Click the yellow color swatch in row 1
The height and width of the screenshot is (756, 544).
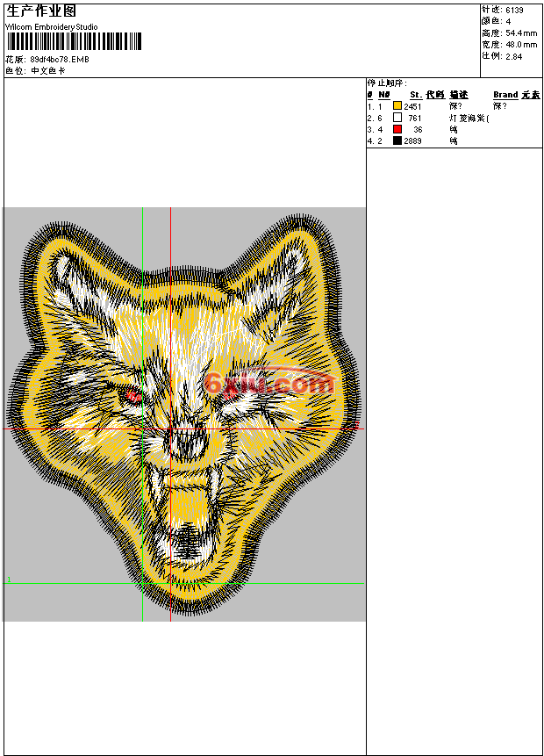coord(397,105)
